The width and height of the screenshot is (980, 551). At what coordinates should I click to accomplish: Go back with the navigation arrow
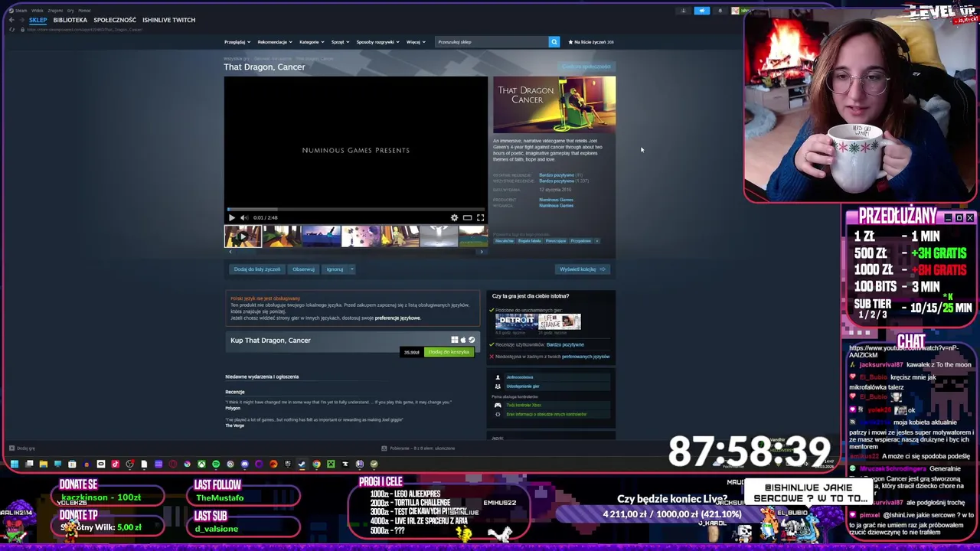coord(11,20)
